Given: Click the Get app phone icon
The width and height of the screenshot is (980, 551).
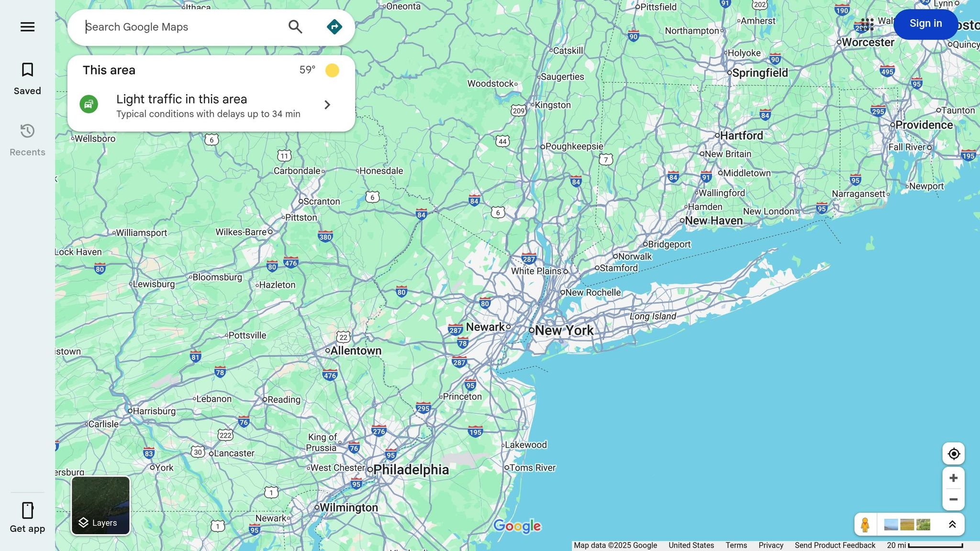Looking at the screenshot, I should click(x=27, y=511).
